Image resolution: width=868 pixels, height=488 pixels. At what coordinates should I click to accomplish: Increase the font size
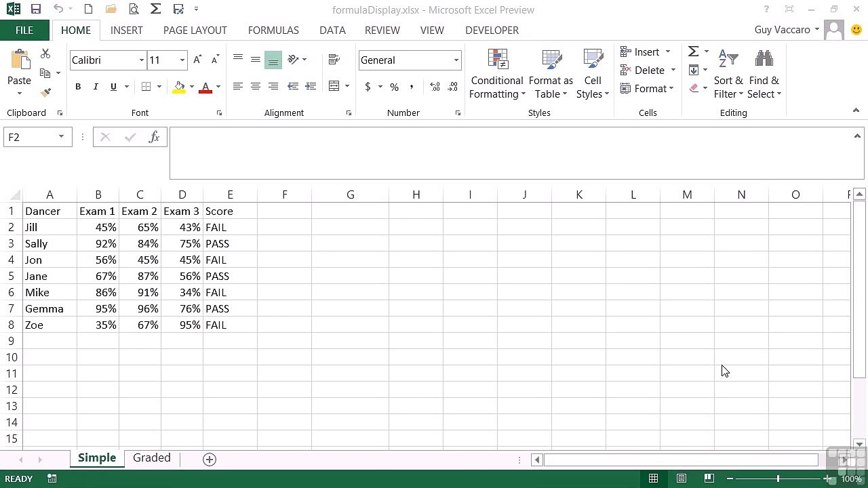tap(197, 60)
